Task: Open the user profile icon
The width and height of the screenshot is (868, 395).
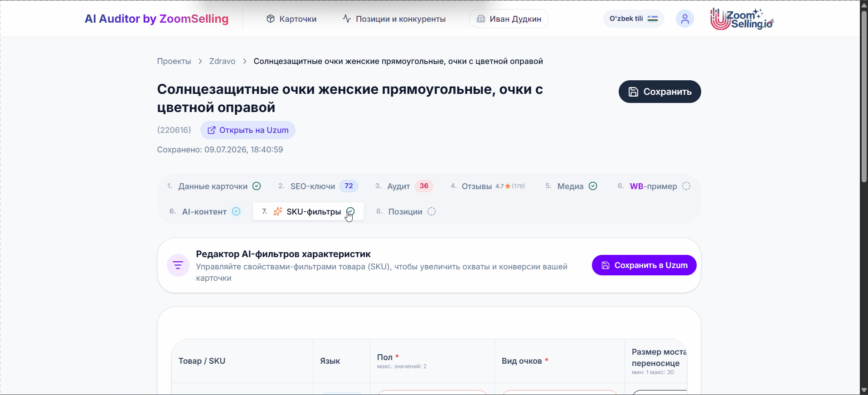Action: click(685, 19)
